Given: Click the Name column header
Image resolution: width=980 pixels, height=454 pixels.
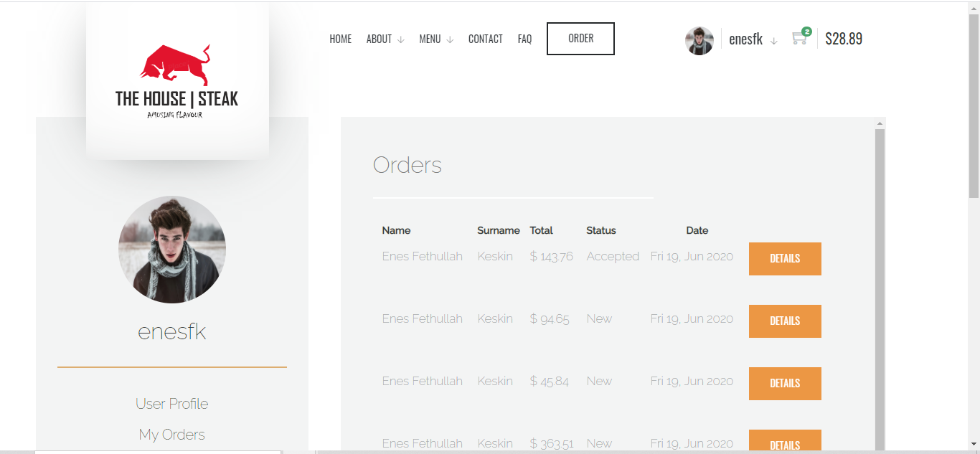Looking at the screenshot, I should (x=396, y=230).
